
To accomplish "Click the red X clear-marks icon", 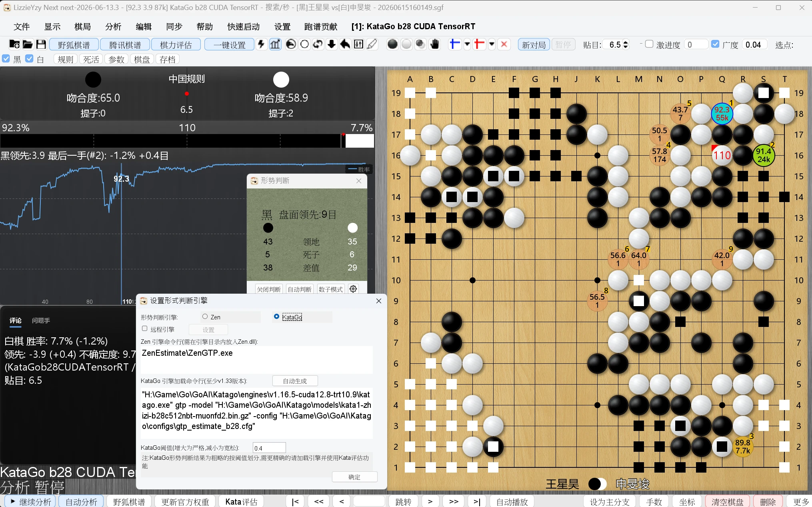I will (x=504, y=44).
